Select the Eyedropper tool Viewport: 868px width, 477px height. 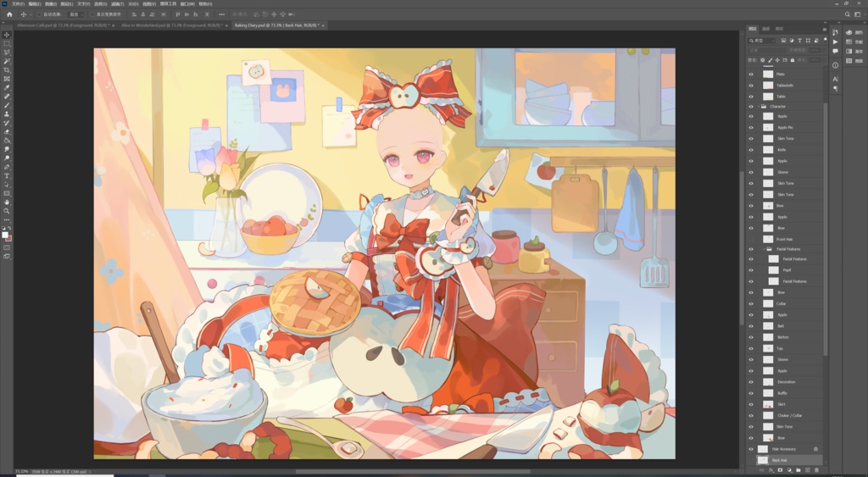[x=7, y=88]
